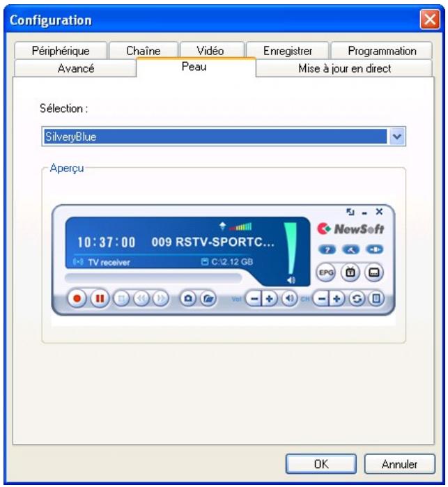The height and width of the screenshot is (487, 448).
Task: Click the green volume level bar
Action: 291,248
